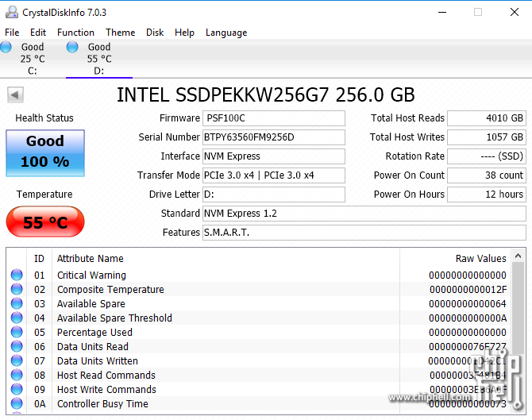Click the status orb for Available Spare row

tap(17, 303)
